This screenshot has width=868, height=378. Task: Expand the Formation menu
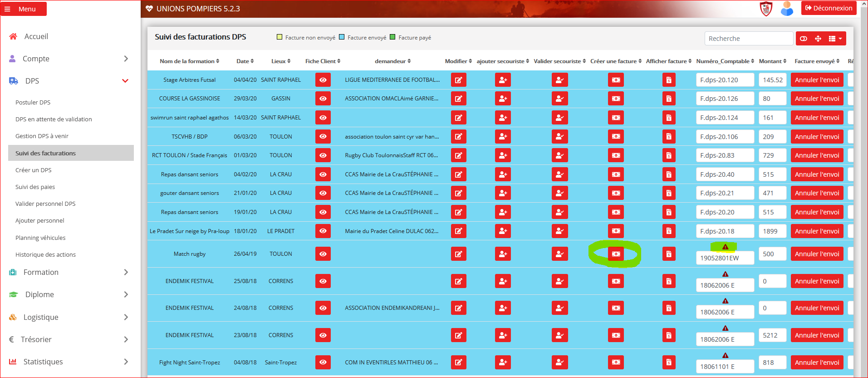tap(71, 272)
